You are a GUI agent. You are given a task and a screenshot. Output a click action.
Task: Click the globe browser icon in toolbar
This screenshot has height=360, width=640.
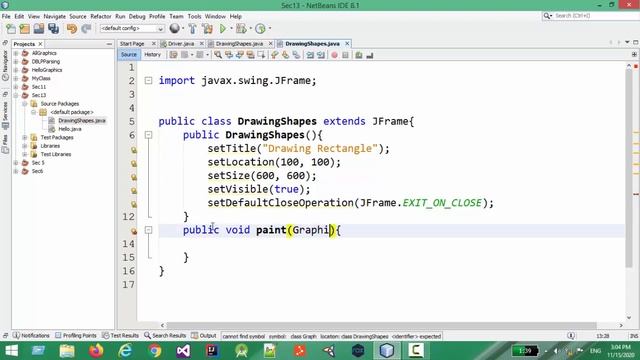pyautogui.click(x=175, y=28)
